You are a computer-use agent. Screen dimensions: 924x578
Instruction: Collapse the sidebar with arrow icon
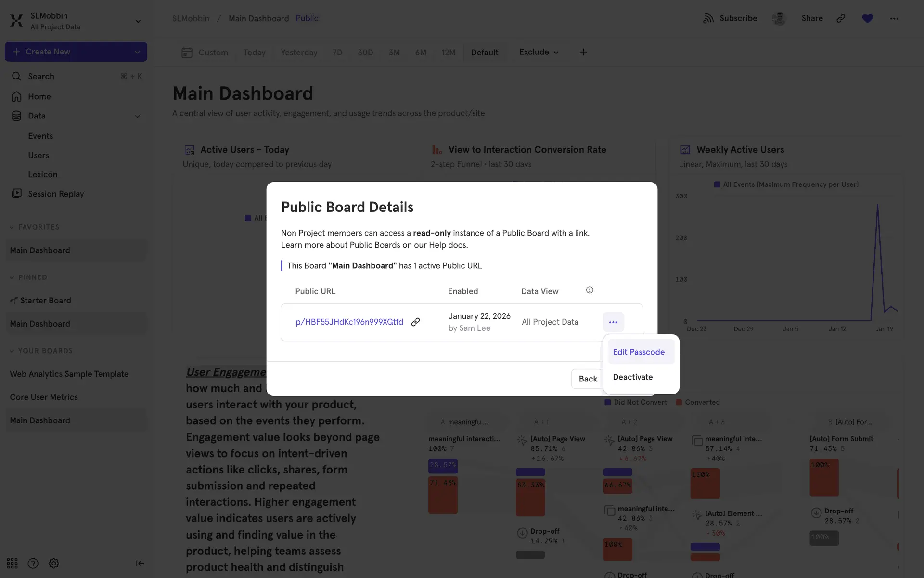click(140, 563)
